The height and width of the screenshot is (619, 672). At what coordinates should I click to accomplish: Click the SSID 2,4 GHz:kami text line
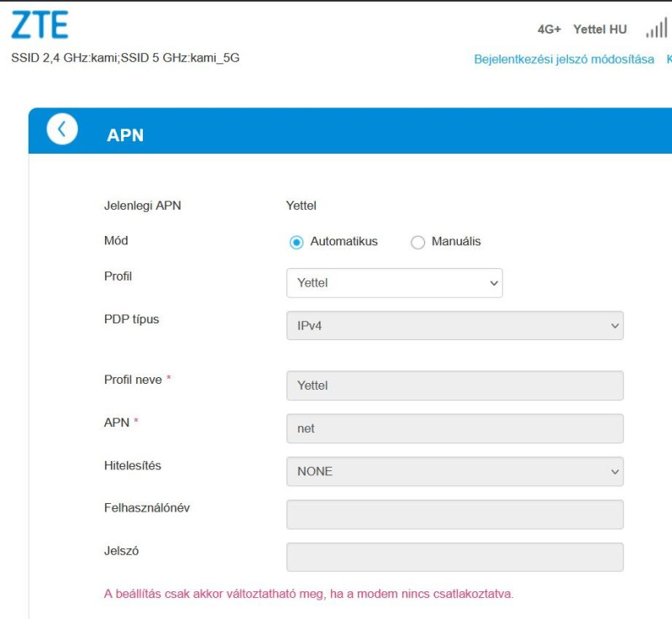[x=125, y=58]
